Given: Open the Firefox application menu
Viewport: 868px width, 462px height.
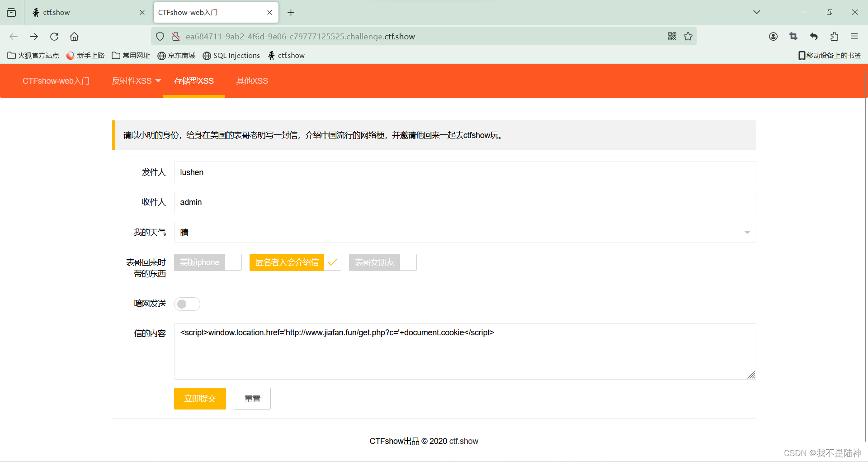Looking at the screenshot, I should (x=854, y=37).
